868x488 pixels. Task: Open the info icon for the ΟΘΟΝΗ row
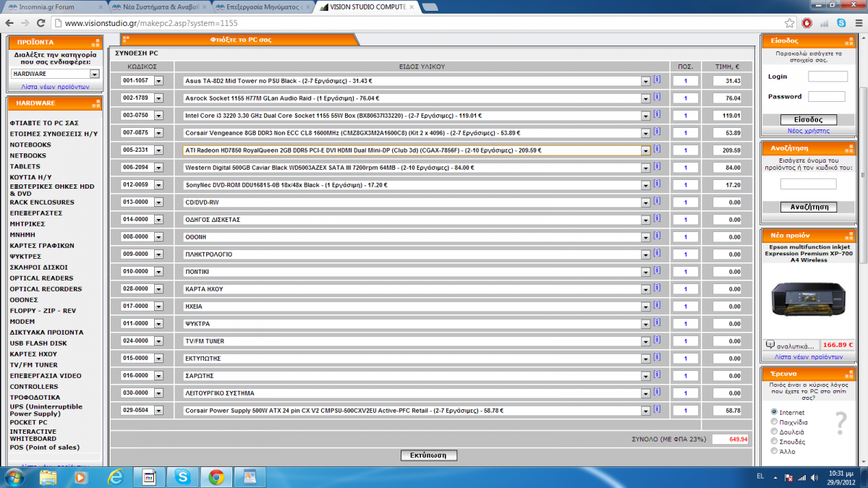[657, 236]
